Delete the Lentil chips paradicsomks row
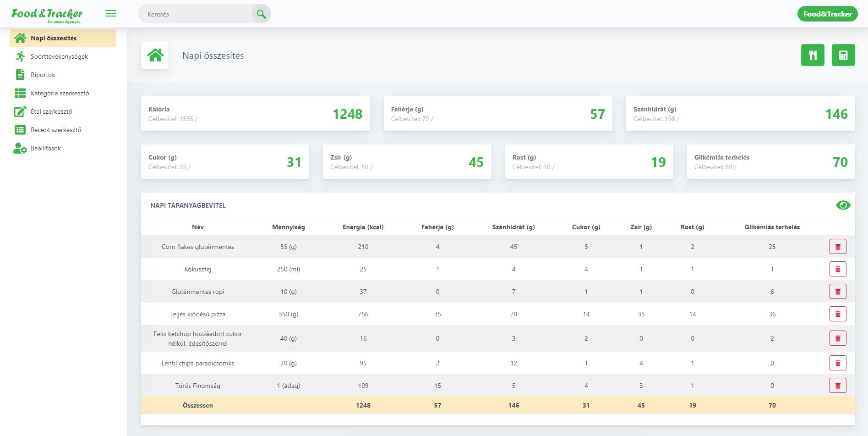 click(x=838, y=363)
